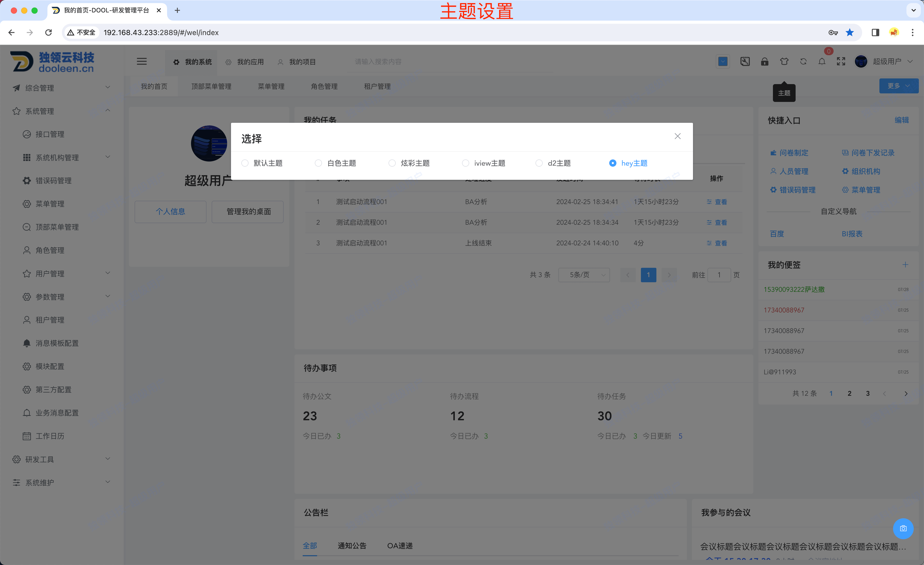This screenshot has width=924, height=565.
Task: Expand 系统机构管理 submenu
Action: pos(62,158)
